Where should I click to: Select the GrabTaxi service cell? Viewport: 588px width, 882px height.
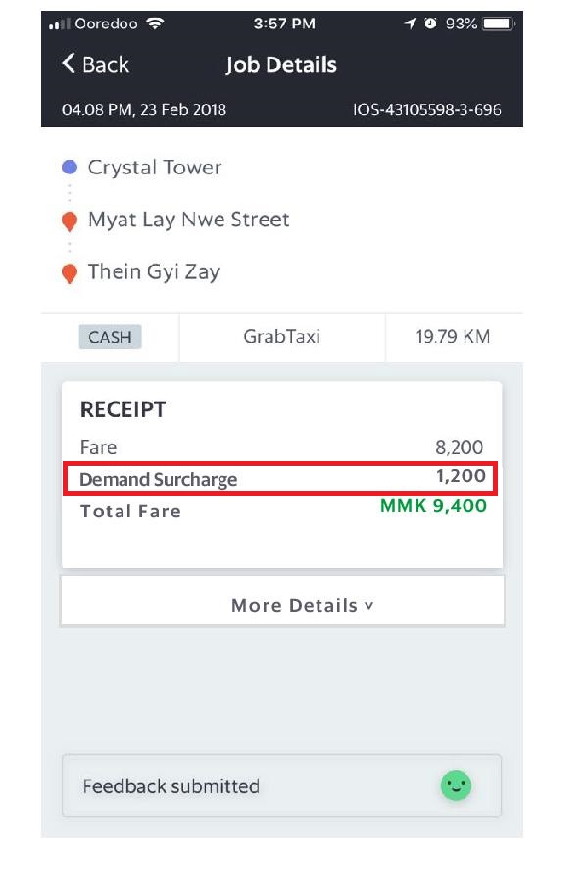click(281, 337)
